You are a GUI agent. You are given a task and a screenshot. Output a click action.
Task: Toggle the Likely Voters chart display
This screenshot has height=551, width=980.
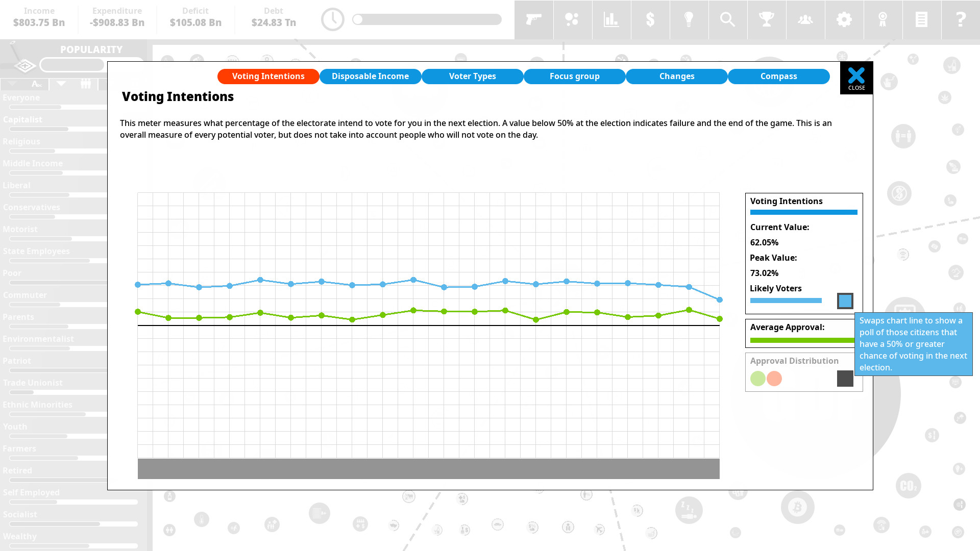[x=845, y=300]
